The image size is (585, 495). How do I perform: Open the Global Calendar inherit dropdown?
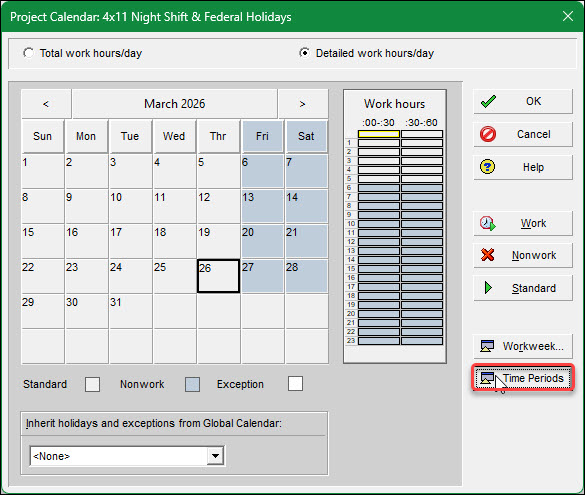(215, 456)
